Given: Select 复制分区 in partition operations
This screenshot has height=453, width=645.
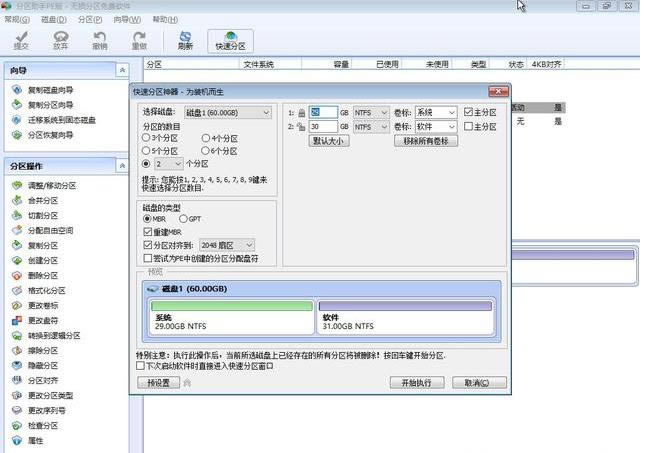Looking at the screenshot, I should (43, 246).
